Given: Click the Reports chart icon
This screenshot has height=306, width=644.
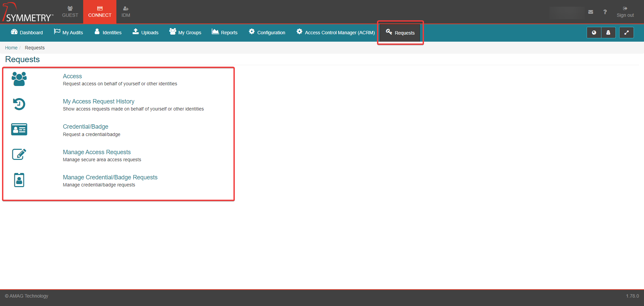Looking at the screenshot, I should [215, 32].
